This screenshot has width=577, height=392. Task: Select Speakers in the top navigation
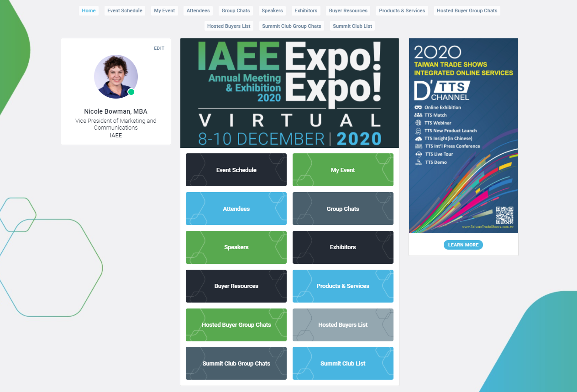click(x=272, y=10)
